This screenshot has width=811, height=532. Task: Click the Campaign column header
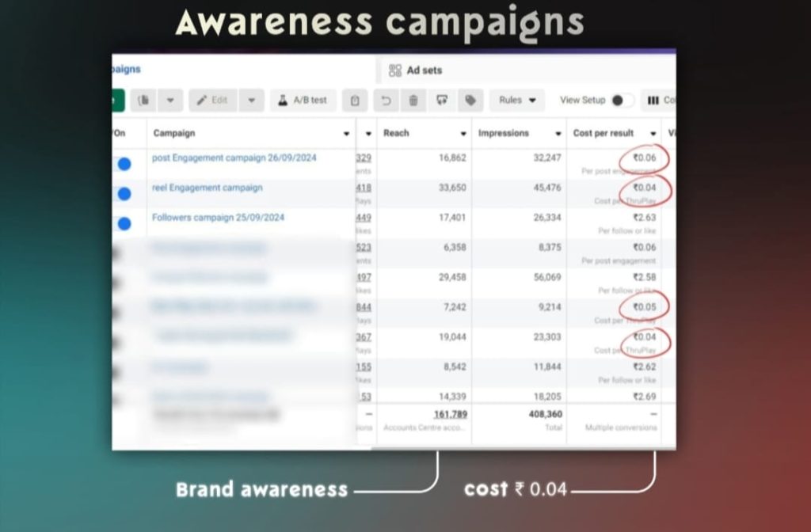pyautogui.click(x=174, y=133)
